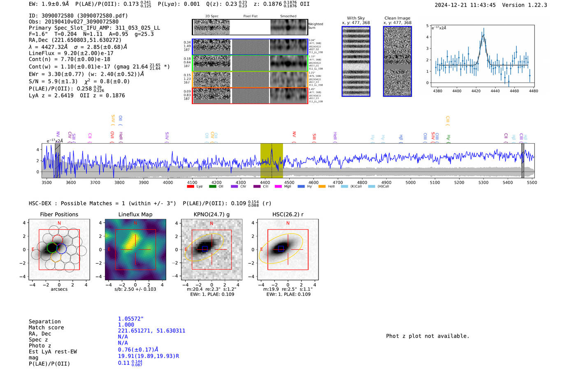The height and width of the screenshot is (392, 576).
Task: Select the blue-bordered 2D spectrum row
Action: [250, 47]
